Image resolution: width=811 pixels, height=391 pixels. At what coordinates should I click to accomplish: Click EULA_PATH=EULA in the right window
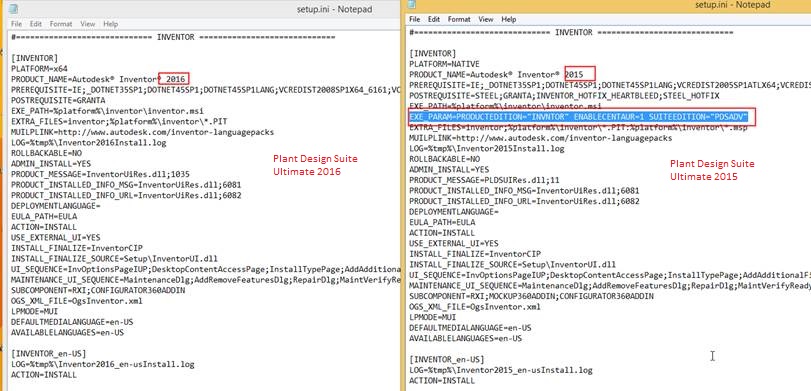[x=442, y=222]
